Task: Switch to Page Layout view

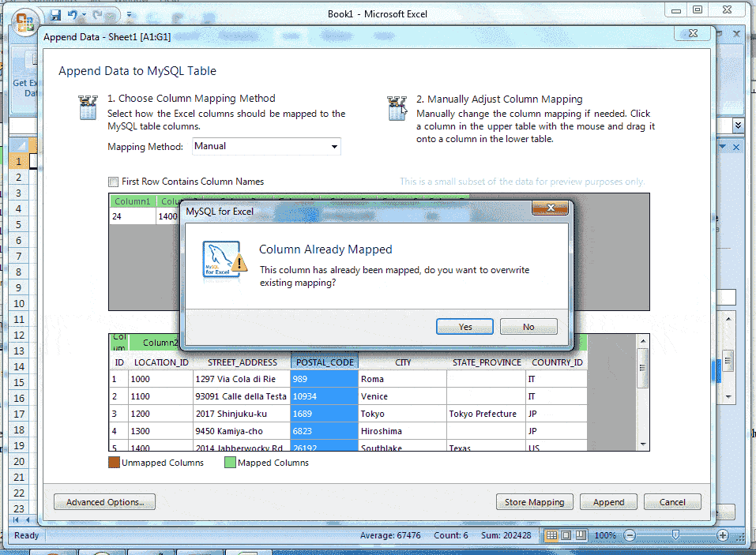Action: (x=566, y=535)
